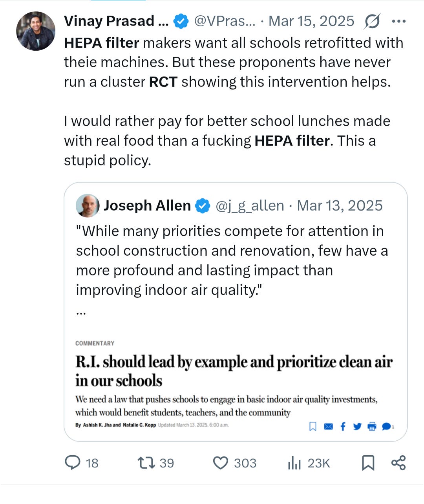Click the Mar 15, 2025 timestamp

[x=311, y=21]
